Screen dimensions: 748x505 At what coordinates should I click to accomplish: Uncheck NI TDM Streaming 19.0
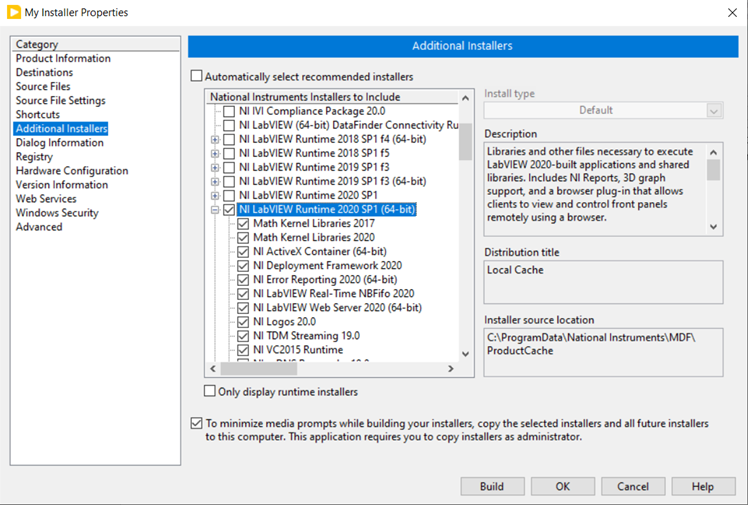(x=243, y=336)
